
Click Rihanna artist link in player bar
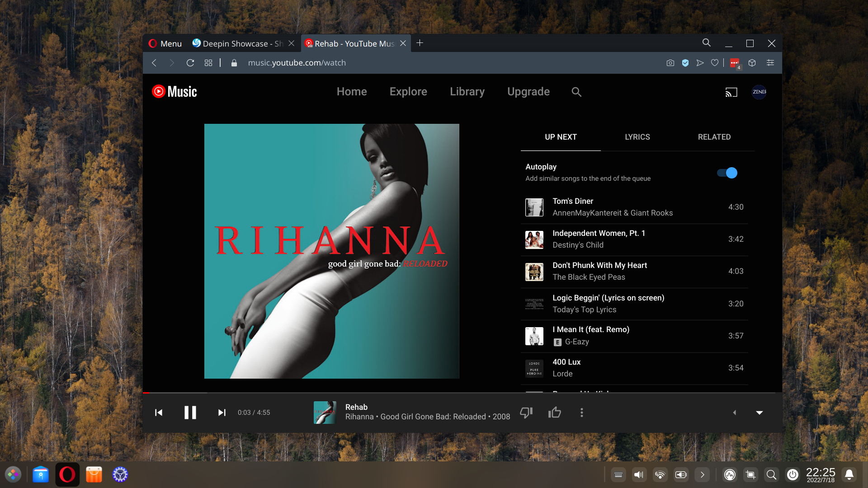(359, 417)
